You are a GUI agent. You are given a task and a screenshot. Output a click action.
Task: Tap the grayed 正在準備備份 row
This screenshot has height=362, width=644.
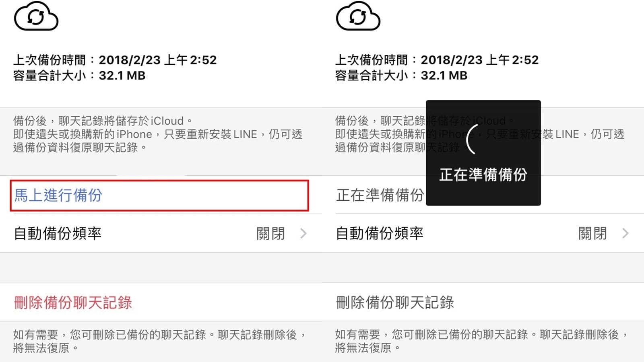pos(380,195)
